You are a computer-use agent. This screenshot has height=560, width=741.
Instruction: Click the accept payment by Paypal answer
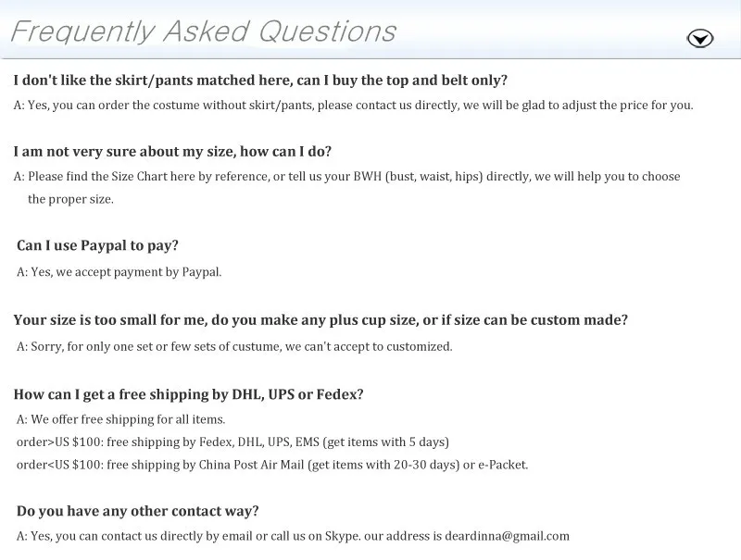(x=119, y=272)
